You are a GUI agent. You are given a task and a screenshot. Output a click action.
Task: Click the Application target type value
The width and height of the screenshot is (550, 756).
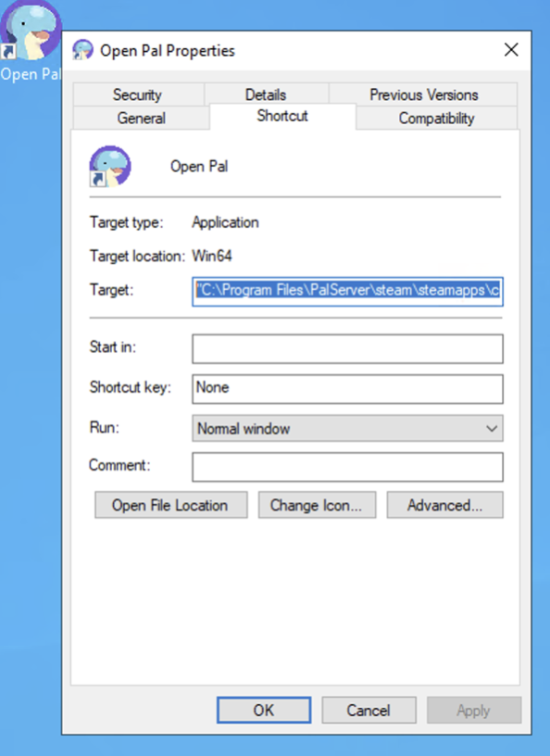226,222
